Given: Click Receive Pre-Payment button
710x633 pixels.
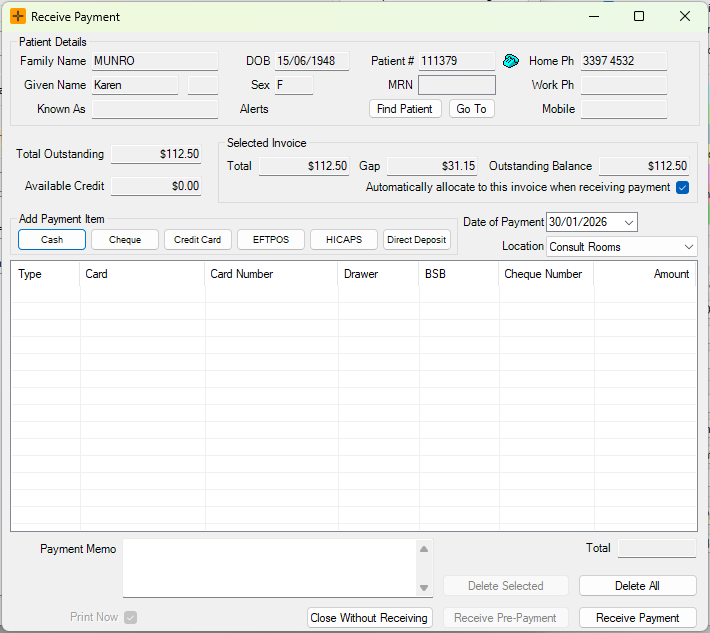Looking at the screenshot, I should tap(506, 618).
